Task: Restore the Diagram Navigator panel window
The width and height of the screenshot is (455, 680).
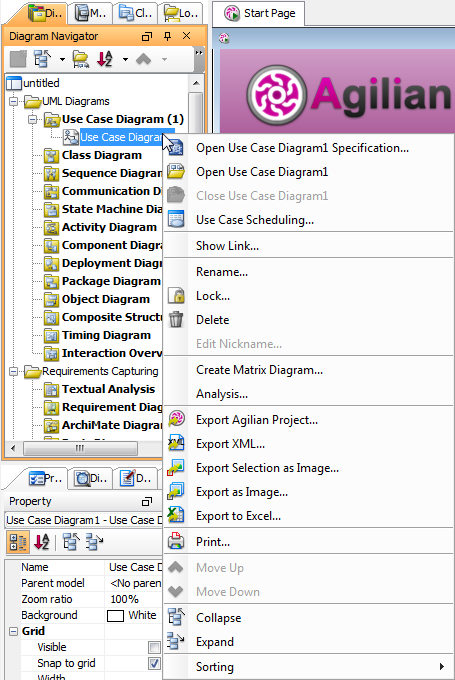Action: coord(147,36)
